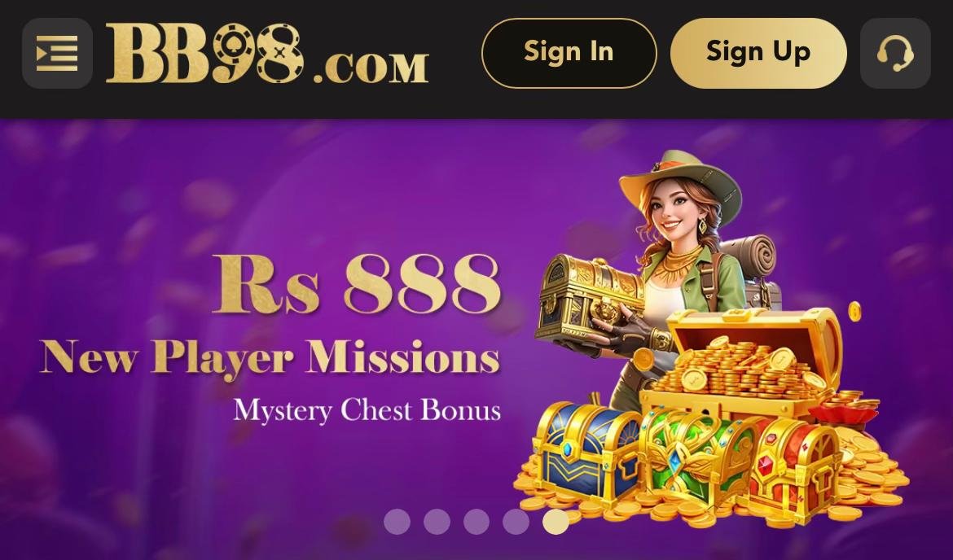The width and height of the screenshot is (953, 560).
Task: Open the New Player Missions promotion
Action: click(x=270, y=357)
